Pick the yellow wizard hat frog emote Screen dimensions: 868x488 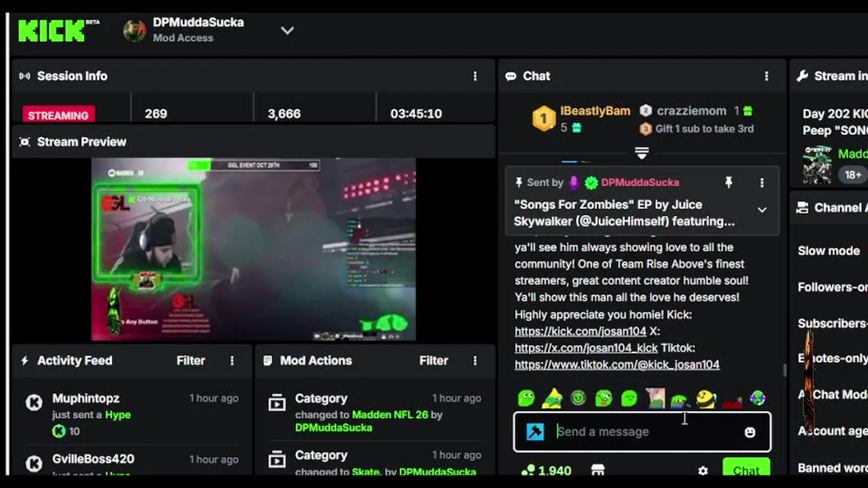click(553, 398)
